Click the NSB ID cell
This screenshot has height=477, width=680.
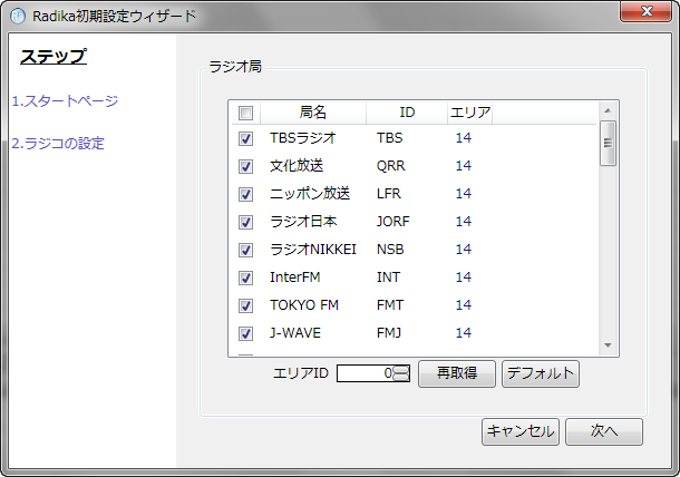(390, 249)
